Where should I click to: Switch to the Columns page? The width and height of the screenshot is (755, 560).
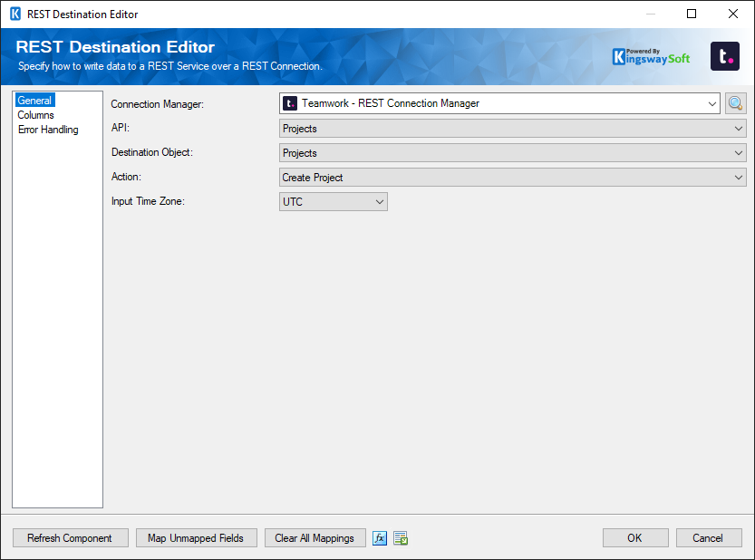[x=35, y=115]
